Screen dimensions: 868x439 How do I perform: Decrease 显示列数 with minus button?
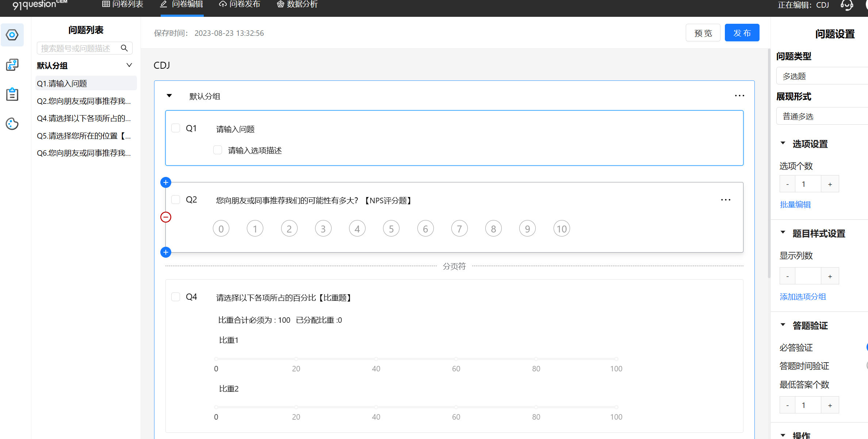tap(787, 276)
